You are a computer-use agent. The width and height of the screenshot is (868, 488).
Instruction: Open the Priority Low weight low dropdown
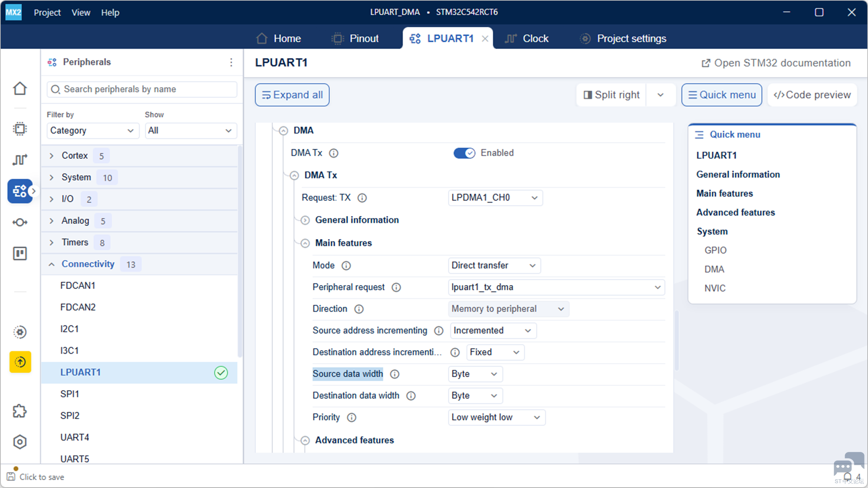pos(496,417)
